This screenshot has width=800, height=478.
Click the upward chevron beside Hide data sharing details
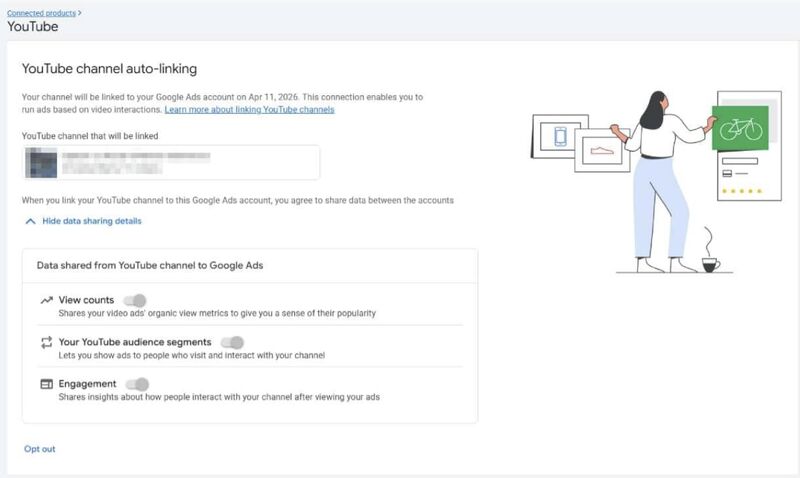(x=31, y=221)
